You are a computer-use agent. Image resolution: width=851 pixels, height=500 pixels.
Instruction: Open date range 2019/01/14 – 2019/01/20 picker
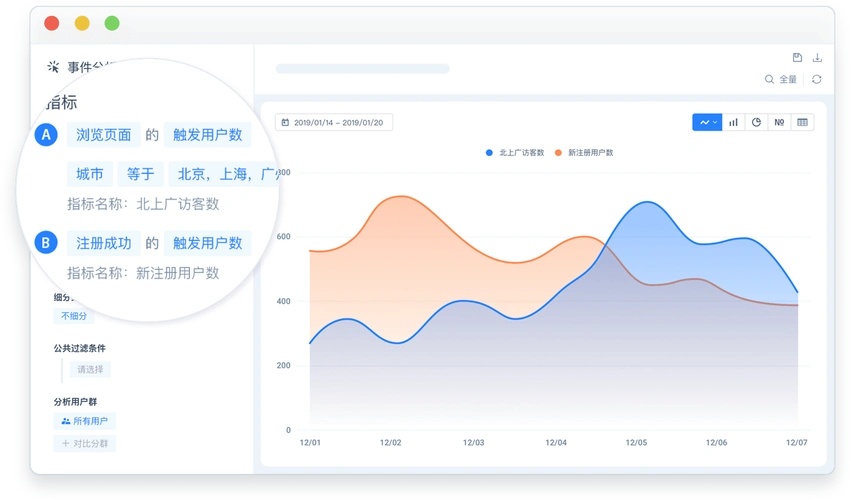pos(334,123)
